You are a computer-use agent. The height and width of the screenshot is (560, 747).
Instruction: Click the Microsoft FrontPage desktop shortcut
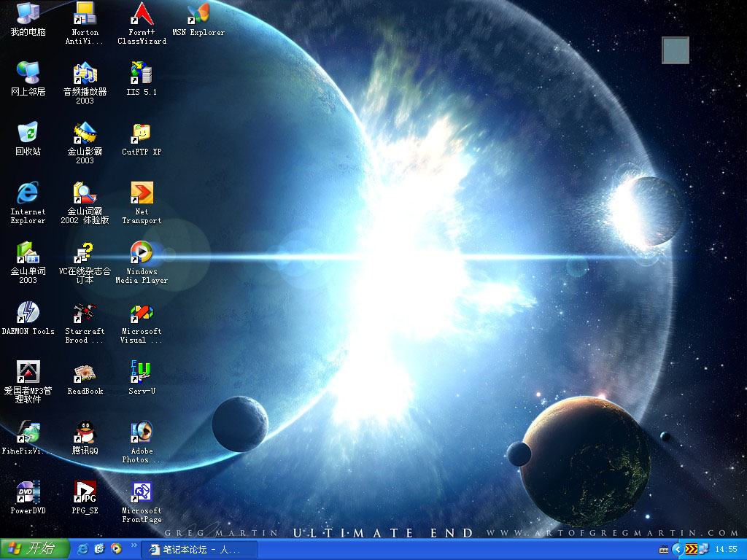[142, 502]
